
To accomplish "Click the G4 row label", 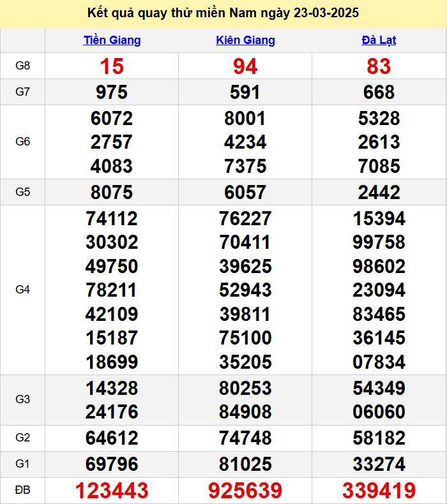I will pos(22,290).
